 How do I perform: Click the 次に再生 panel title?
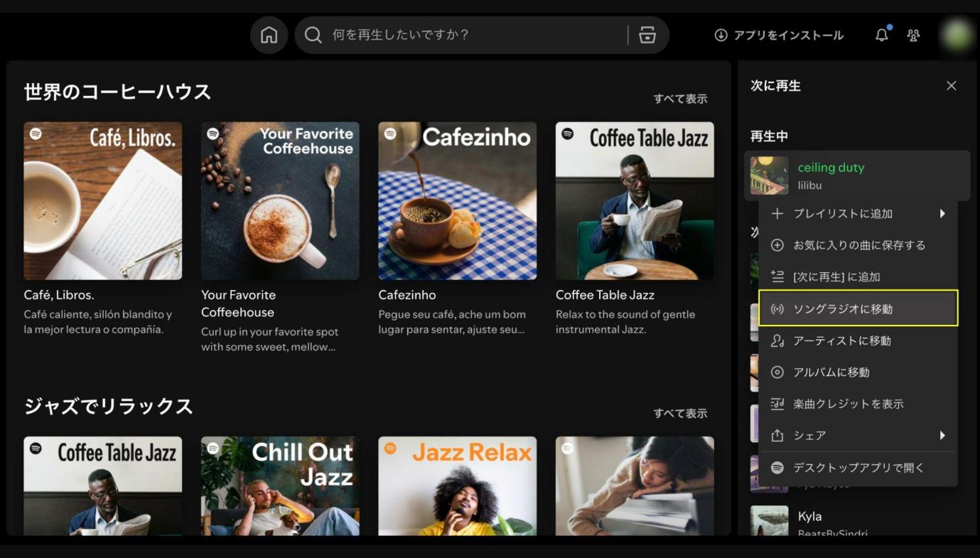[775, 85]
